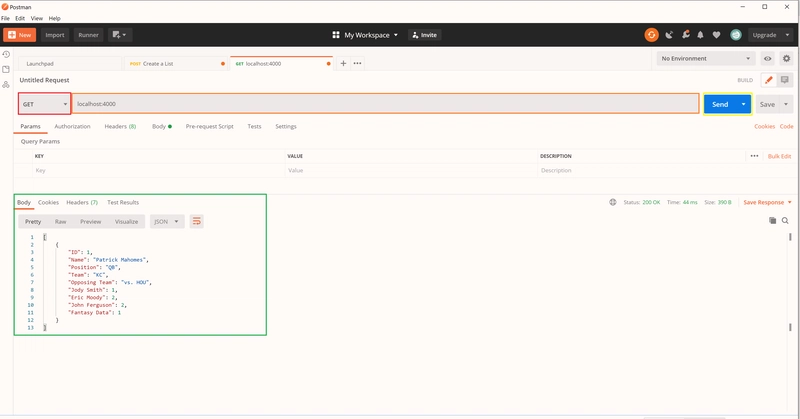Screen dimensions: 800x419
Task: Select the Raw response view
Action: [61, 221]
